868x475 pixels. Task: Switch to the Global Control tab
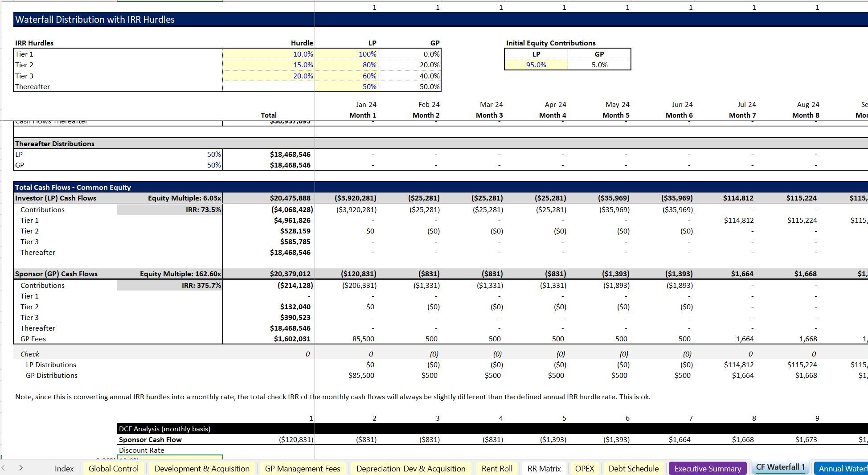pyautogui.click(x=114, y=468)
